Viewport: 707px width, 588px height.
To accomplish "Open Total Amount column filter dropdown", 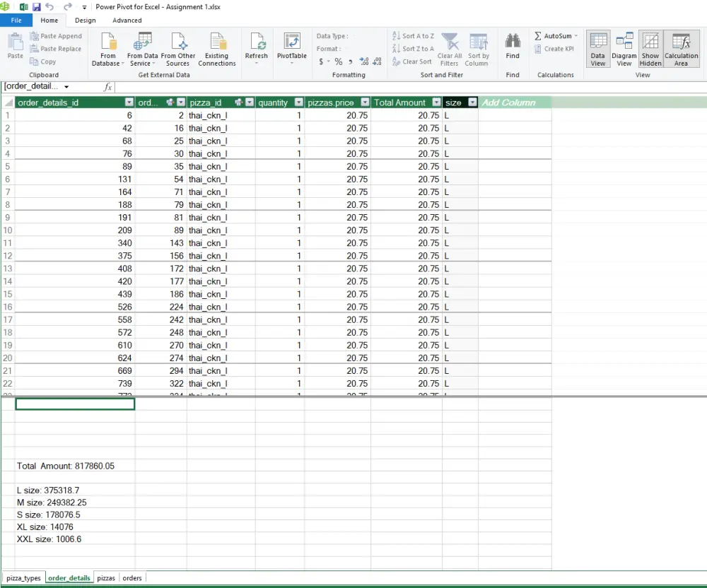I will [436, 102].
